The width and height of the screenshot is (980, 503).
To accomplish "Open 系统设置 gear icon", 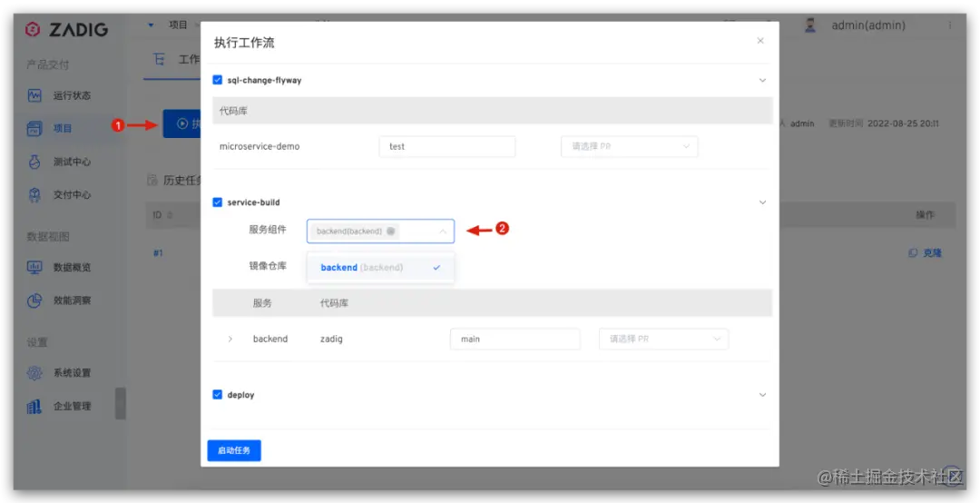I will (x=34, y=373).
